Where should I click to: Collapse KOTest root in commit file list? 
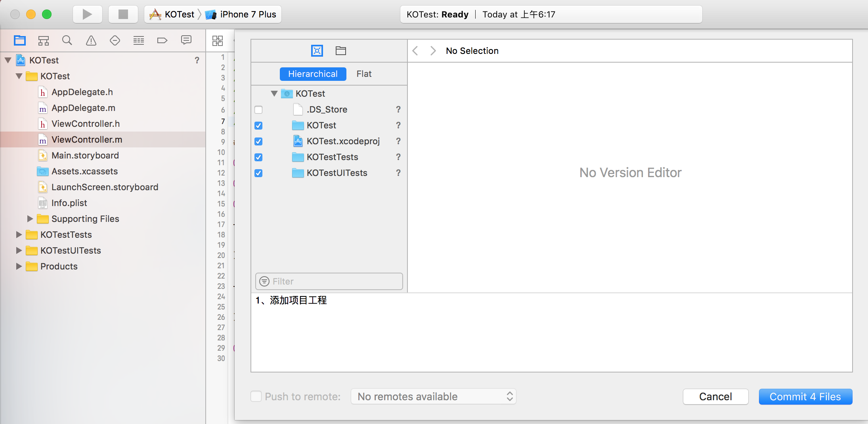(274, 94)
